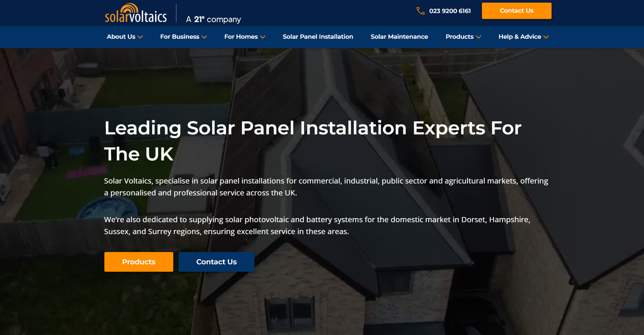This screenshot has width=644, height=335.
Task: Click the Products menu label in navbar
Action: click(460, 36)
